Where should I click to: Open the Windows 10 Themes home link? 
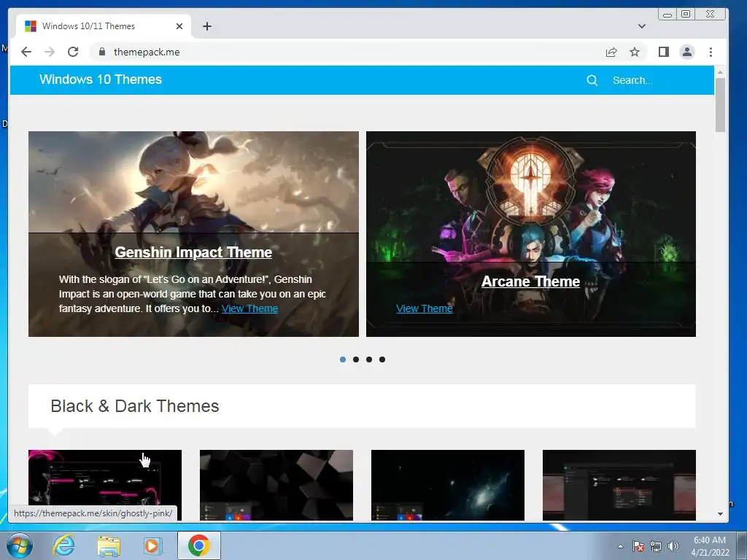[x=101, y=79]
